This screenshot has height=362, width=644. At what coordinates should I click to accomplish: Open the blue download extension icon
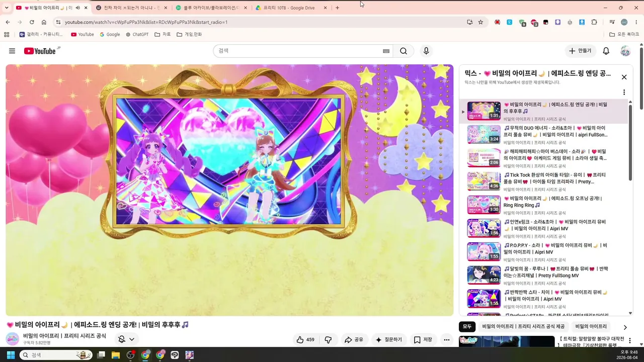click(582, 22)
